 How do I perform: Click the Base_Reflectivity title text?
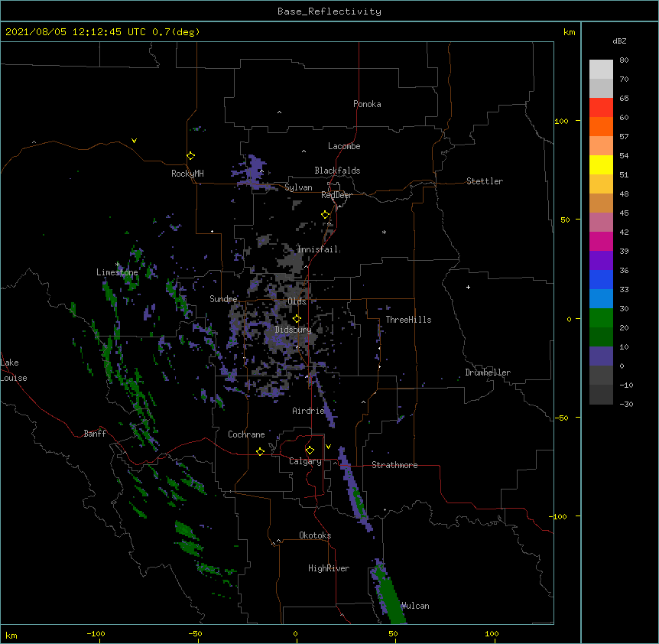point(329,11)
